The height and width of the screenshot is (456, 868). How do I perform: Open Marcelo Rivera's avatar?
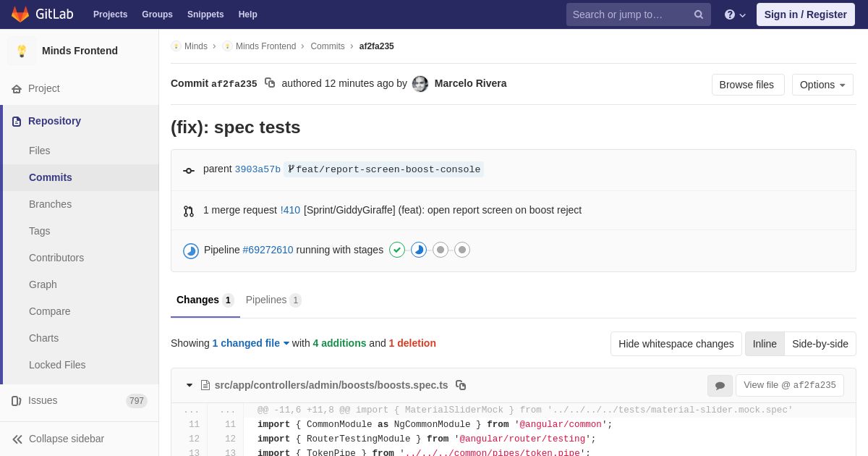click(x=420, y=84)
